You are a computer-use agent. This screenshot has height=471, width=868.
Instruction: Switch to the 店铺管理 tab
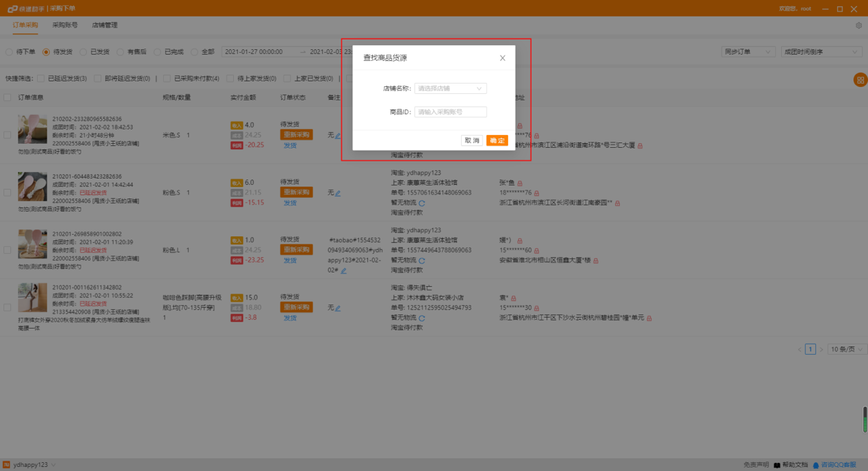pos(104,25)
